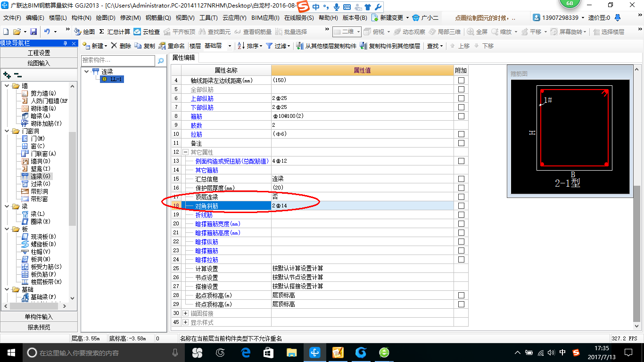Image resolution: width=644 pixels, height=362 pixels.
Task: Pin the 模块导航栏 panel
Action: (65, 43)
